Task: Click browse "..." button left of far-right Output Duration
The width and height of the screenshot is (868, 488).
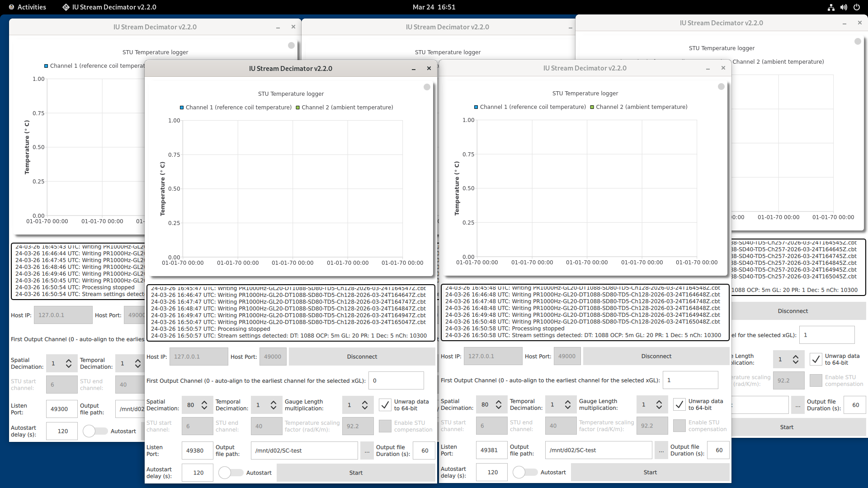Action: [797, 405]
